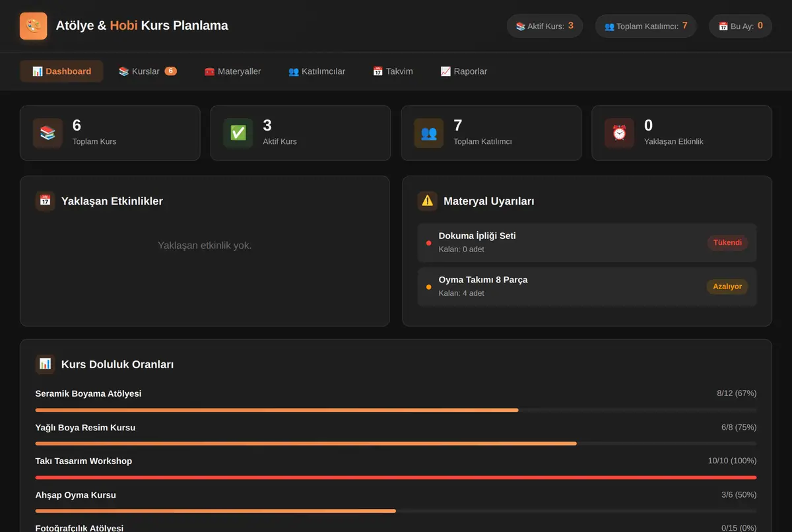Click the red dot next to Dokuma İpliği Seti

429,243
